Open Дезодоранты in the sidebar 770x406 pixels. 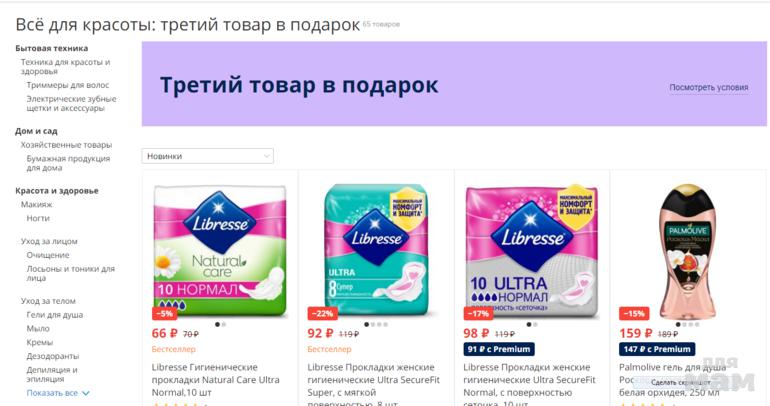point(53,356)
